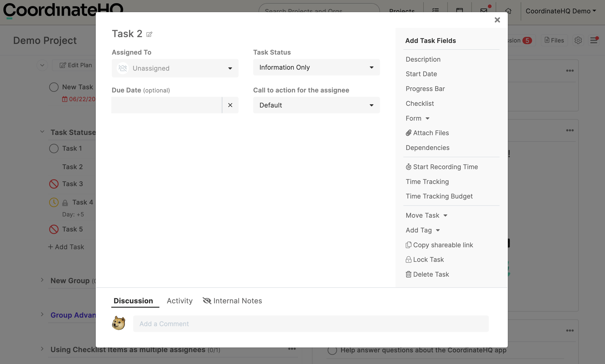Expand the Form dropdown option
Viewport: 605px width, 364px height.
point(417,118)
